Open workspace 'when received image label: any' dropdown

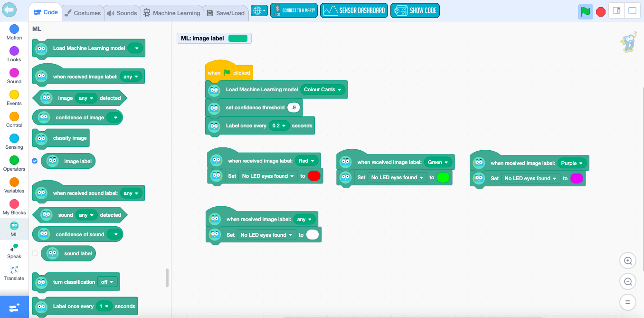(x=304, y=219)
